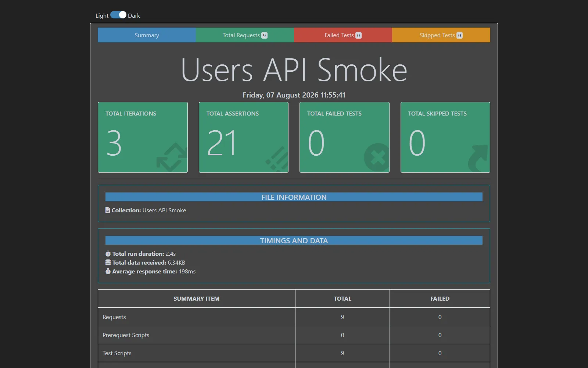Click the number 0 in Total Failed Tests
This screenshot has height=368, width=588.
point(316,143)
